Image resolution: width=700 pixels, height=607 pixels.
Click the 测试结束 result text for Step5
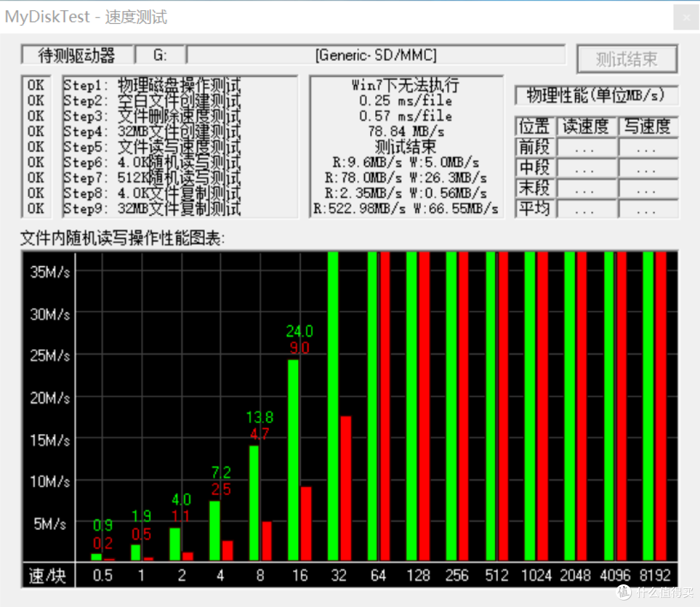(x=405, y=147)
